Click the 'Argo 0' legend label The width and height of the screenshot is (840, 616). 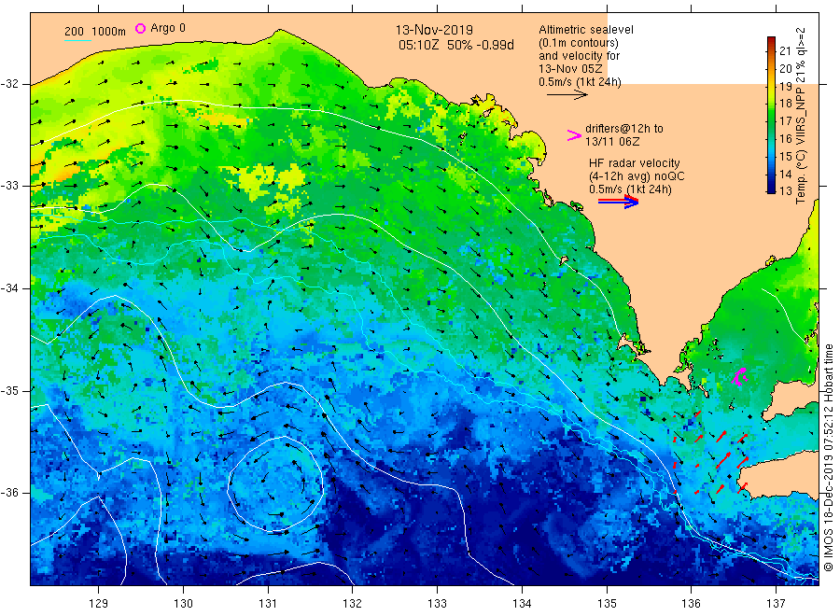click(168, 28)
